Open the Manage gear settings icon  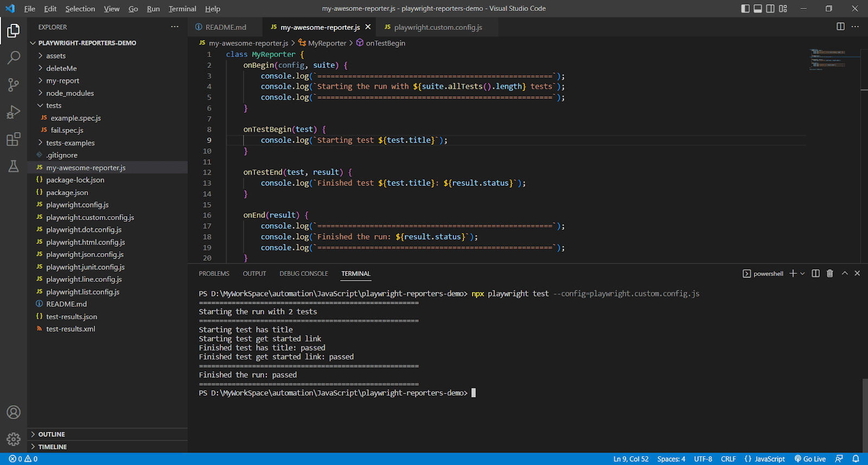[x=14, y=439]
